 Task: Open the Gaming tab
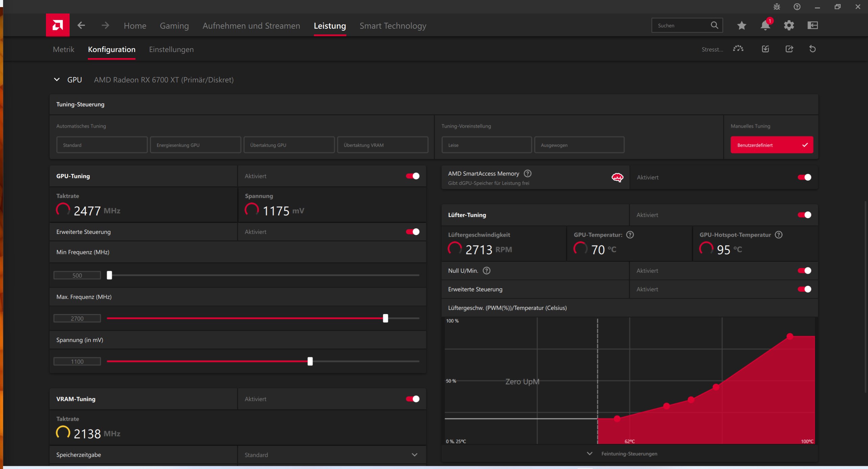click(174, 26)
